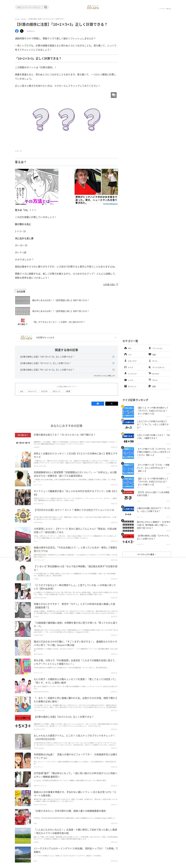186x868 pixels.
Task: Open the ファッション category
Action: pos(159,348)
